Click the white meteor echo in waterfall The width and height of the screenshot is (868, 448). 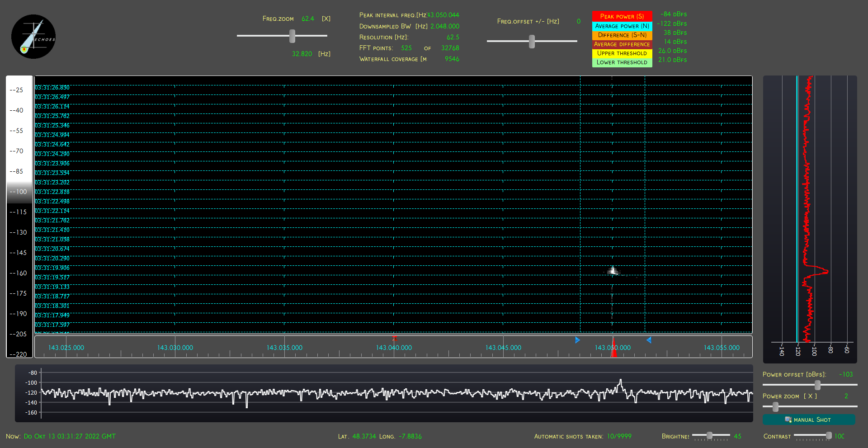coord(613,271)
